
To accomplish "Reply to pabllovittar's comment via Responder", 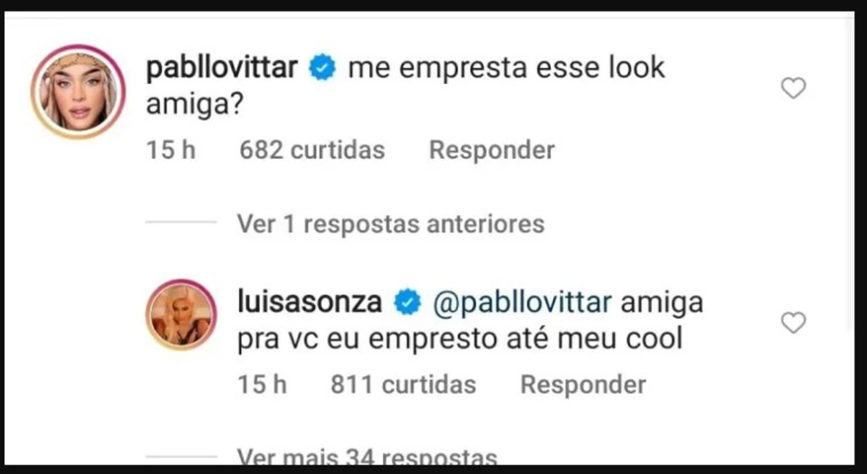I will [x=492, y=150].
